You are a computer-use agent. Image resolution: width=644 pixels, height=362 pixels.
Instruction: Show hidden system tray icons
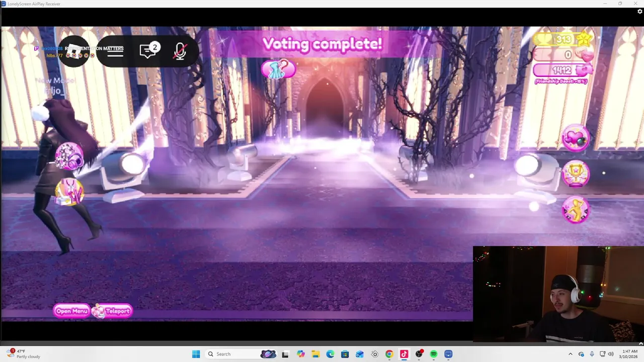tap(570, 354)
